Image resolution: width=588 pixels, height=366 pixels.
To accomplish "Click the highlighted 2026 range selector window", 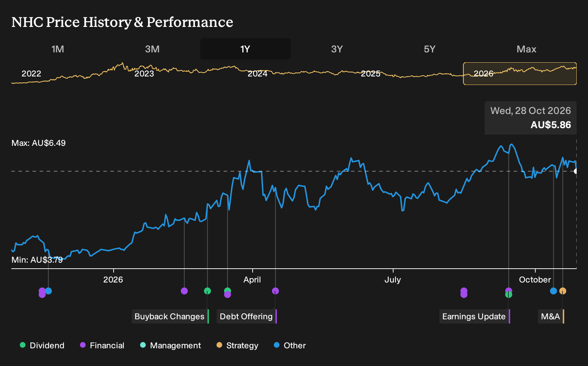I will pyautogui.click(x=520, y=74).
